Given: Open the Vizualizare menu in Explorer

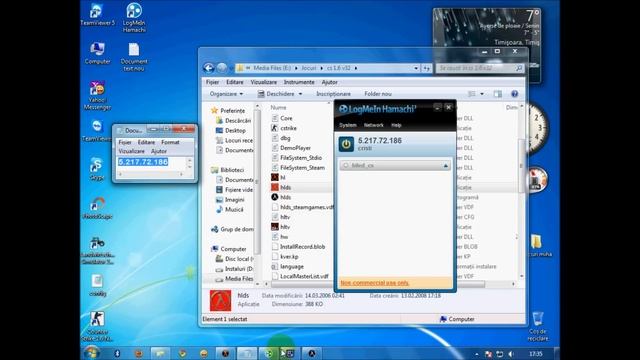Looking at the screenshot, I should (264, 82).
